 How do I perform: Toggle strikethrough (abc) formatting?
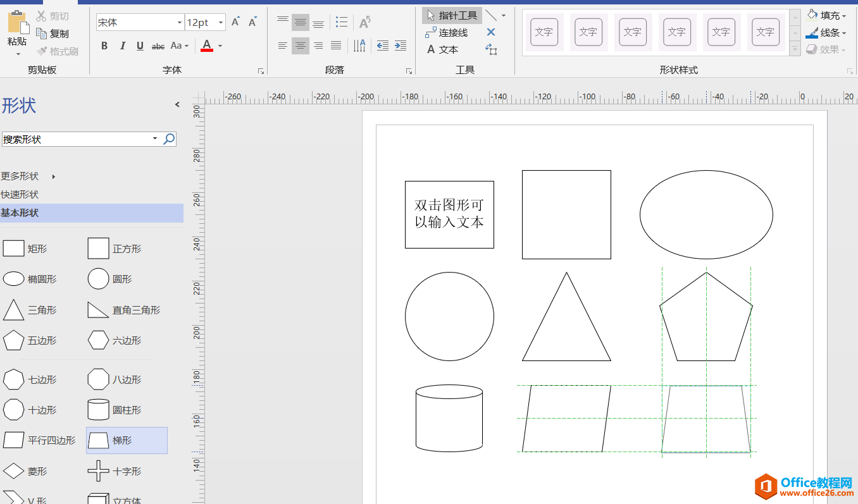tap(158, 46)
